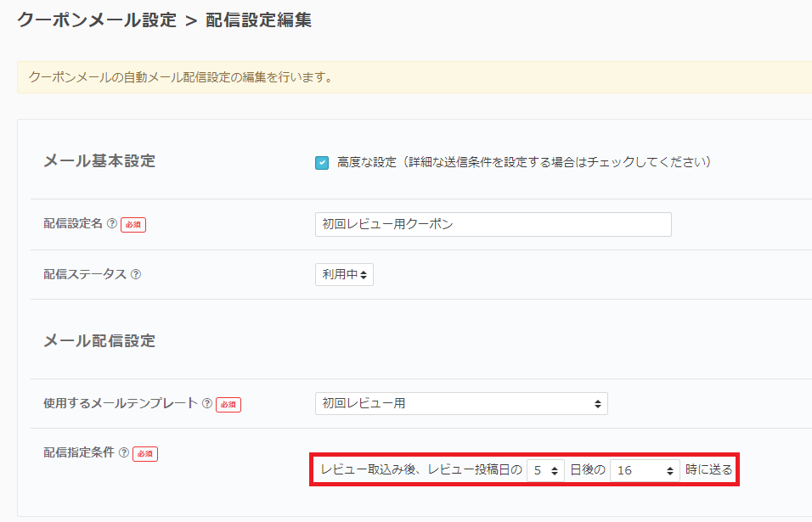Click the help icon beside 配信設定名
Viewport: 812px width, 522px height.
[111, 224]
